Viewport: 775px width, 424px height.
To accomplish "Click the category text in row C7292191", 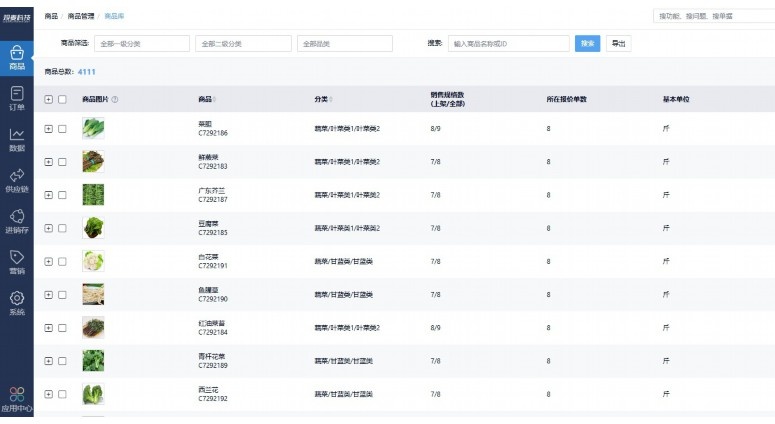I will [x=344, y=261].
